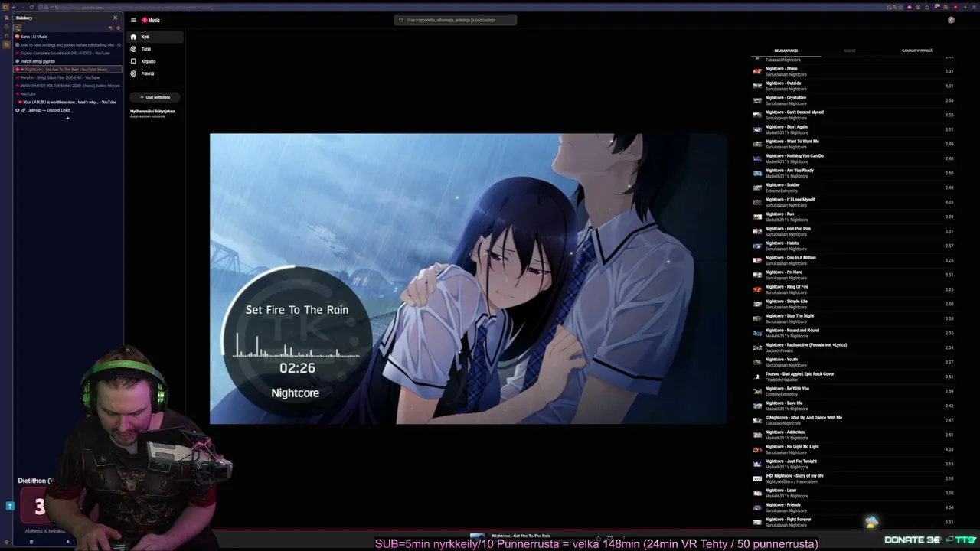Screen dimensions: 980x551
Task: Click the Set Fire To The Rain video player
Action: tap(468, 279)
